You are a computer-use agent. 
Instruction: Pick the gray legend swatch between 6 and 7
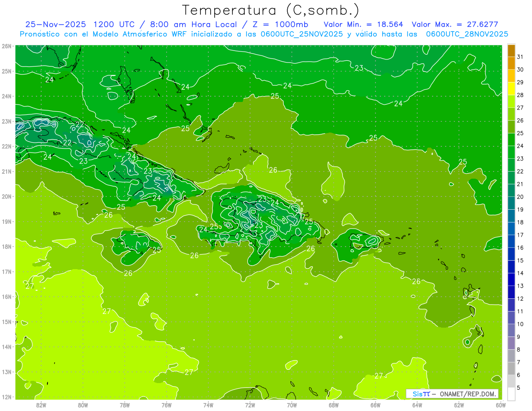point(512,368)
